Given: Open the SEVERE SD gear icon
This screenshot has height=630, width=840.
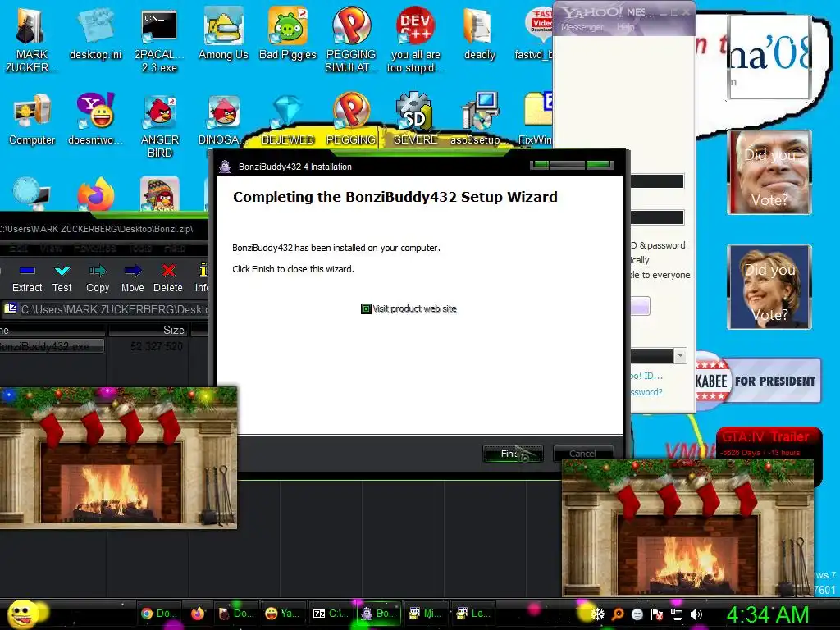Looking at the screenshot, I should 415,119.
